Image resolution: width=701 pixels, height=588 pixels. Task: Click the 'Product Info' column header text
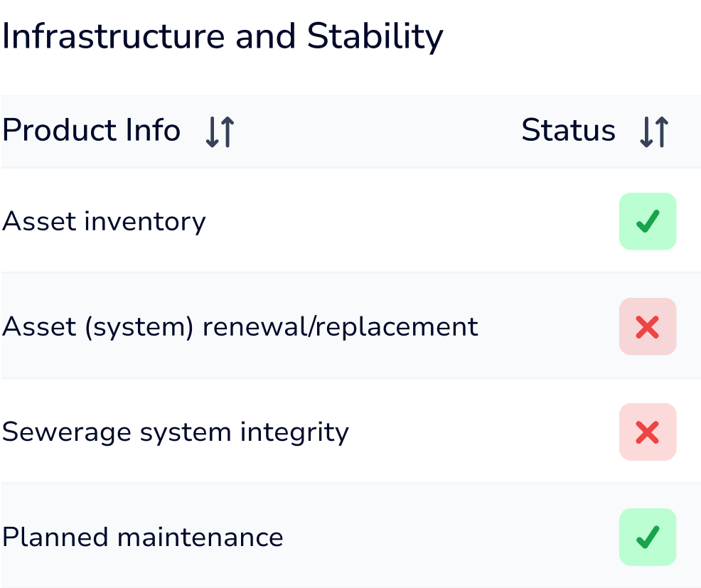92,131
